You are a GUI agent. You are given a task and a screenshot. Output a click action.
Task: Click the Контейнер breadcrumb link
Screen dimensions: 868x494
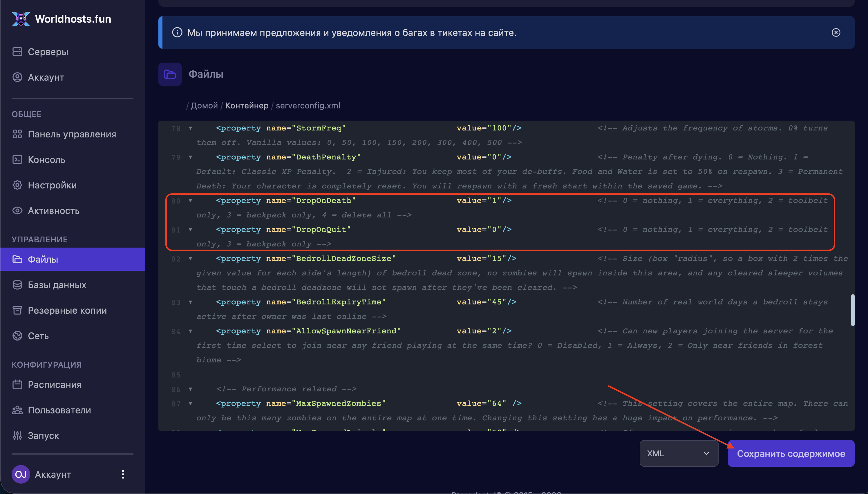247,106
